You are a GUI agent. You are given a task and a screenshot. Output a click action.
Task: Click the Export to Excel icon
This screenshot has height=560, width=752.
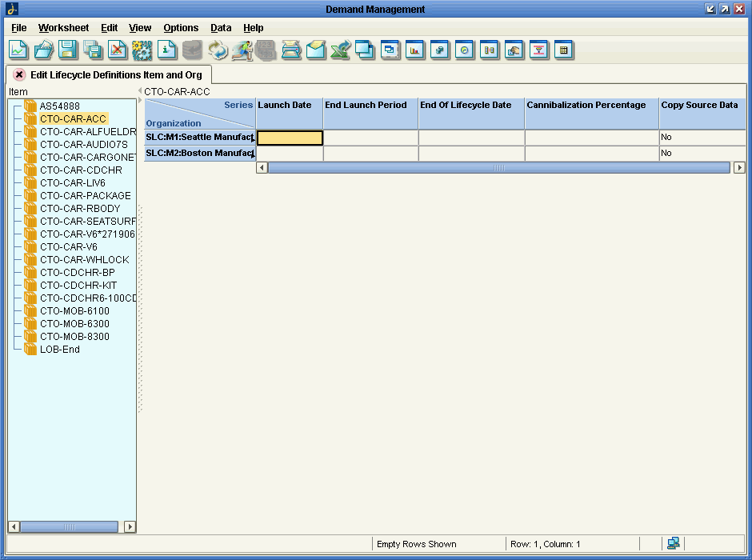341,50
